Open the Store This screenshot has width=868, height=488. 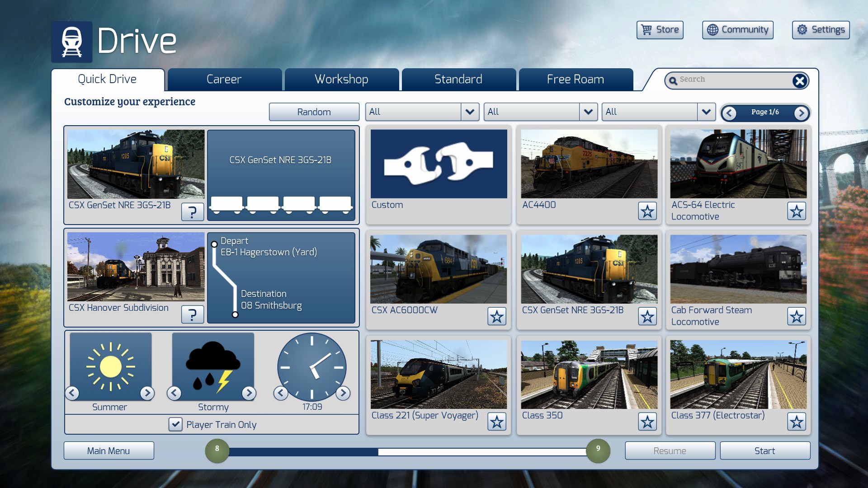[x=660, y=30]
